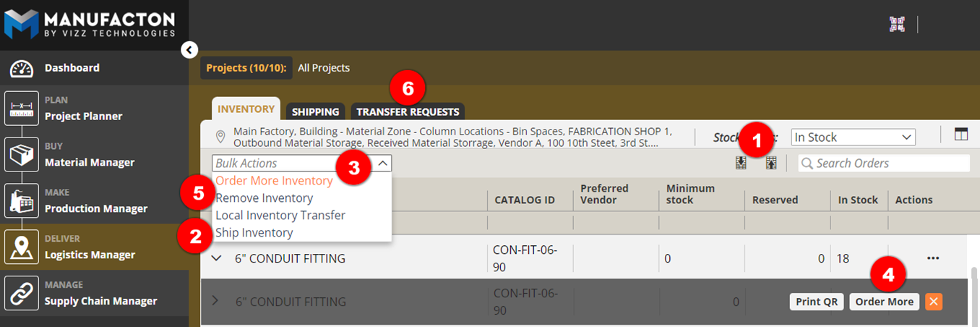
Task: Open Supply Chain Manager link icon
Action: (22, 294)
